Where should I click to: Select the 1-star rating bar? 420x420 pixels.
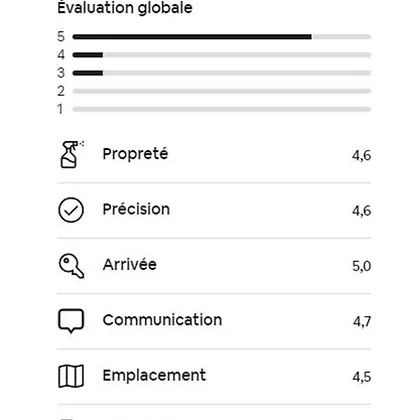(x=222, y=109)
